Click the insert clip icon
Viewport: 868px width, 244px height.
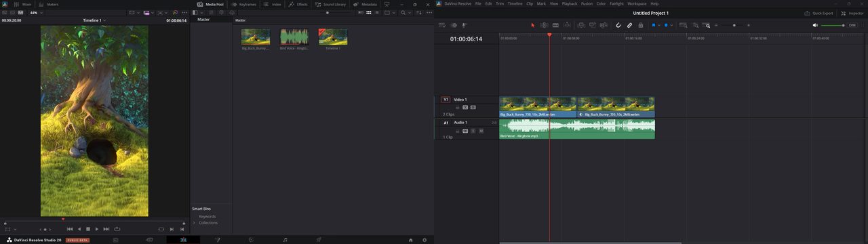point(581,25)
